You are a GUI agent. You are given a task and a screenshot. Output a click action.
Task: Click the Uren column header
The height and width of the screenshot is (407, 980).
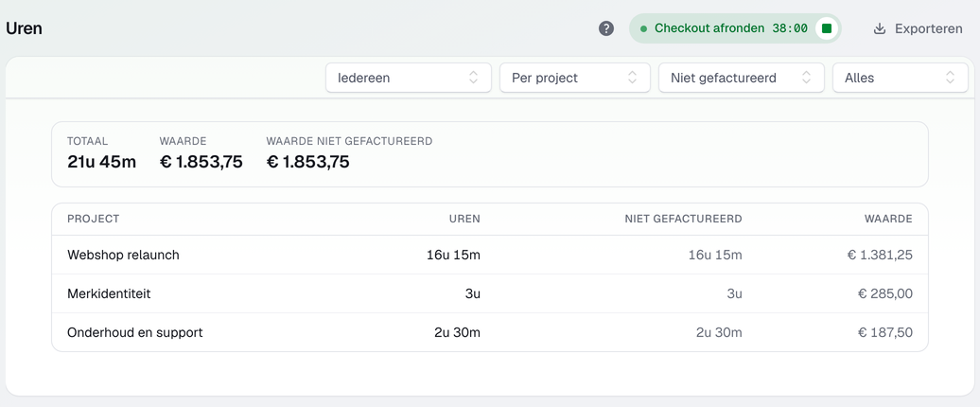(465, 219)
